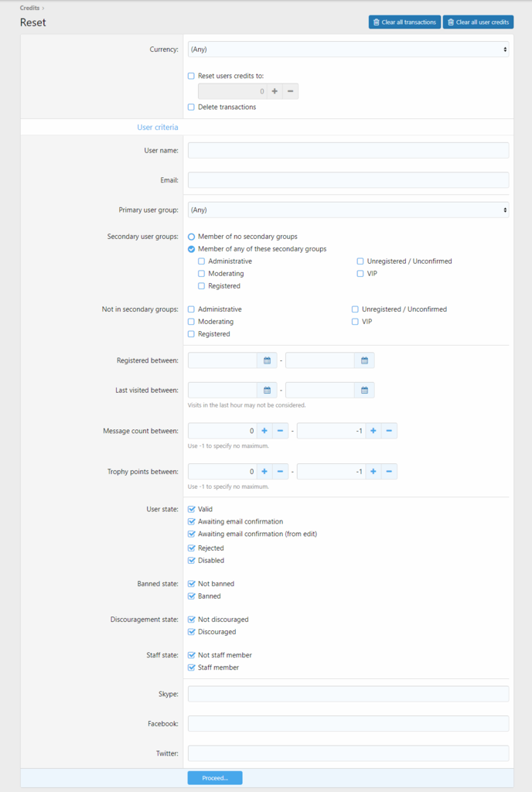Click the Clear all transactions button

coord(404,22)
